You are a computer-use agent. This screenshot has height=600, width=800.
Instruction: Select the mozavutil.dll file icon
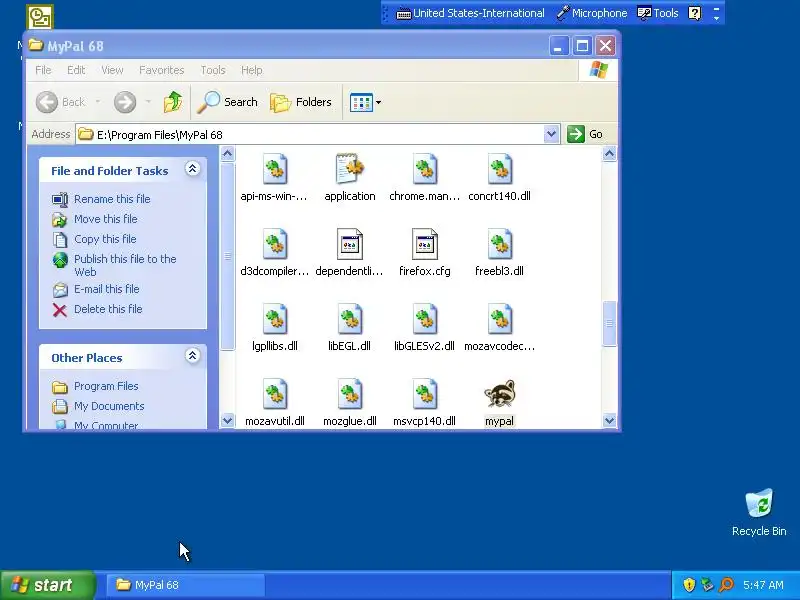(275, 394)
